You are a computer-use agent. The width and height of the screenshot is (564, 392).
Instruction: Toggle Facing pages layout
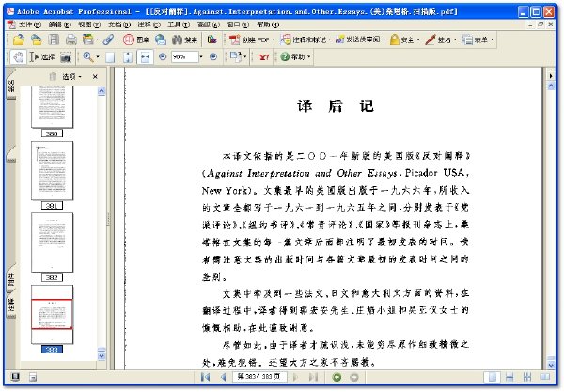click(545, 377)
